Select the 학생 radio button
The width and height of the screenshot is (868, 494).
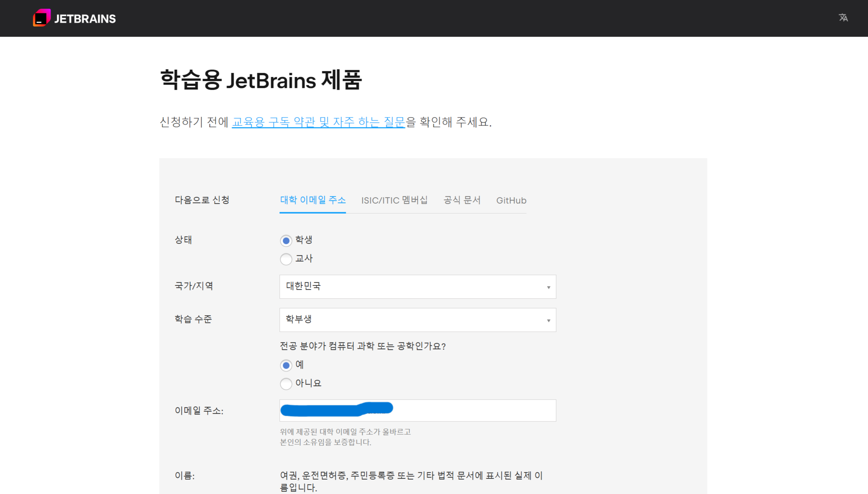286,241
